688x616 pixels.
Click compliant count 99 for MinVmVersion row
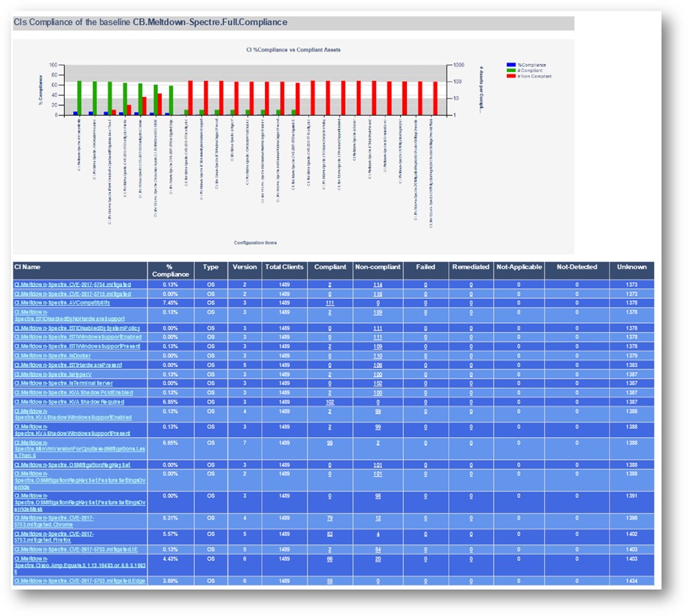point(330,443)
